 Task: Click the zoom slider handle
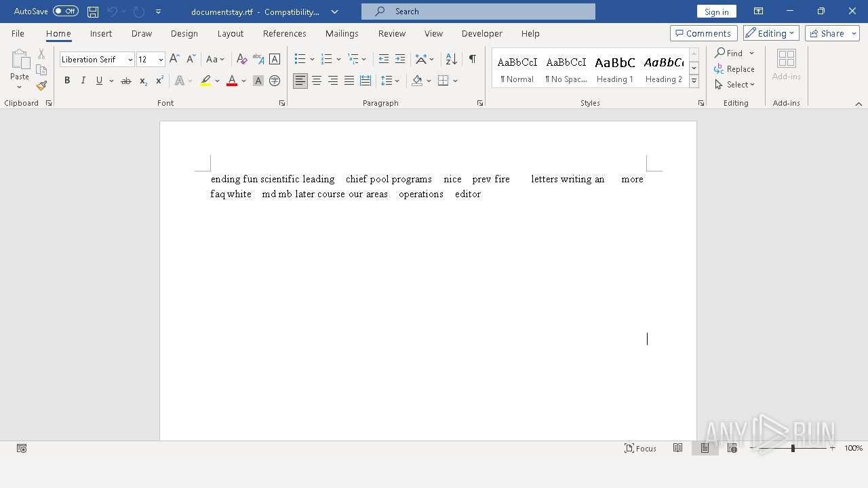(793, 448)
